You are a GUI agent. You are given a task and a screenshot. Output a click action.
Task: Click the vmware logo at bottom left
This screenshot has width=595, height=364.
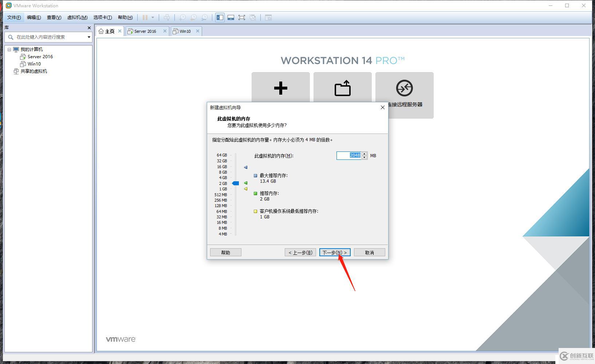(x=121, y=339)
